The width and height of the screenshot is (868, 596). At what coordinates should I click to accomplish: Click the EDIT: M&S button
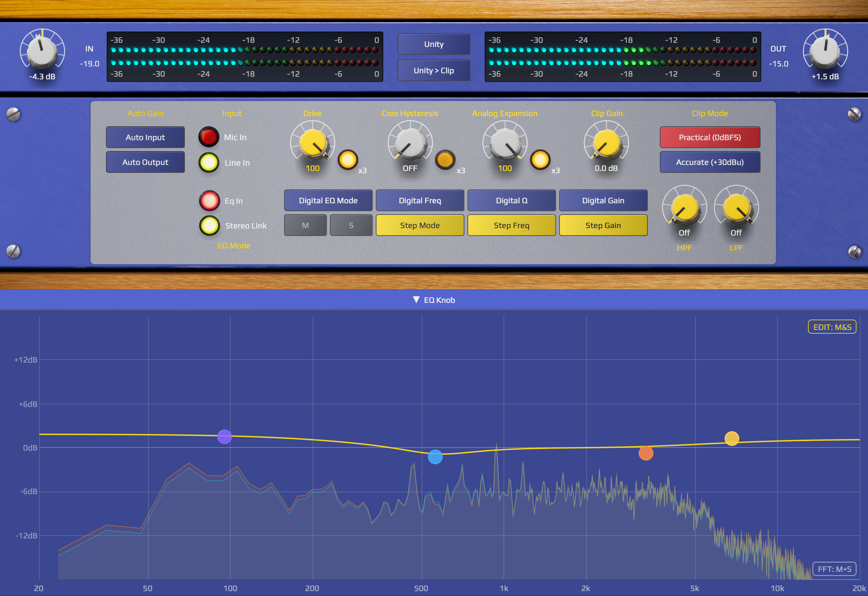coord(832,327)
